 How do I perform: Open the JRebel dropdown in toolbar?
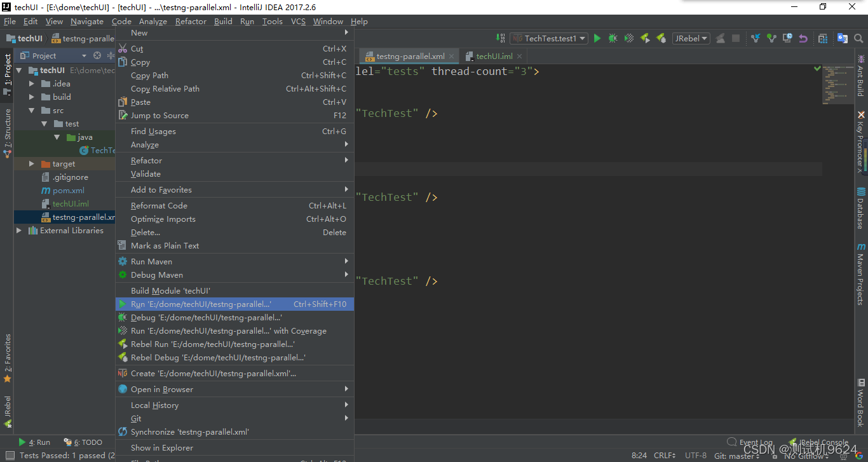point(691,38)
